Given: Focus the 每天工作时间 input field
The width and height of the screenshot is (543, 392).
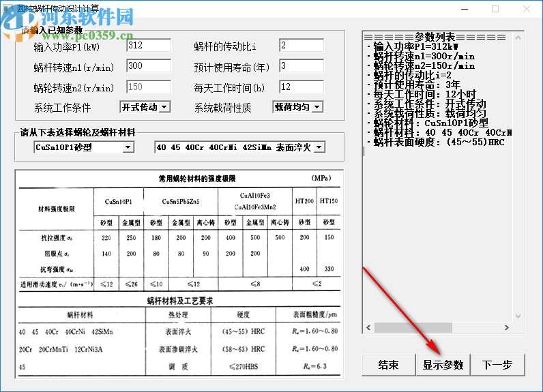Looking at the screenshot, I should tap(302, 87).
